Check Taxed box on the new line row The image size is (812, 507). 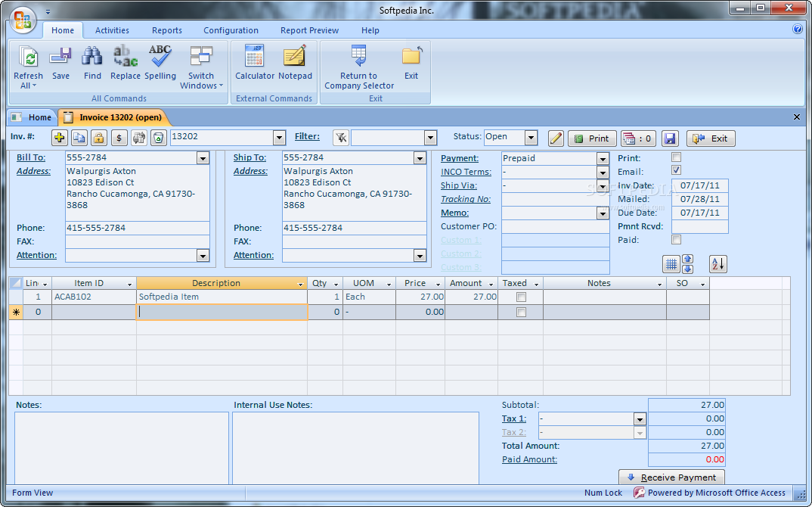click(x=521, y=312)
